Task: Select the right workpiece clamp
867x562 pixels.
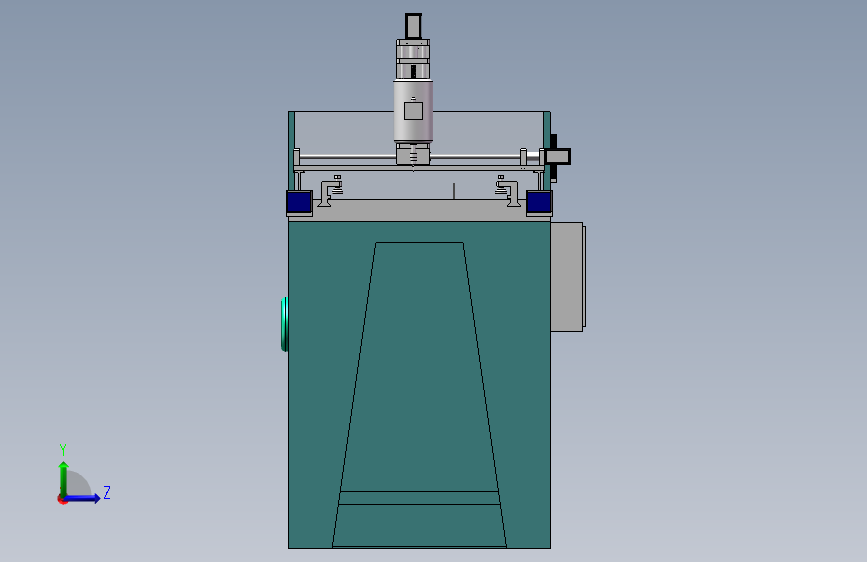Action: pos(508,191)
